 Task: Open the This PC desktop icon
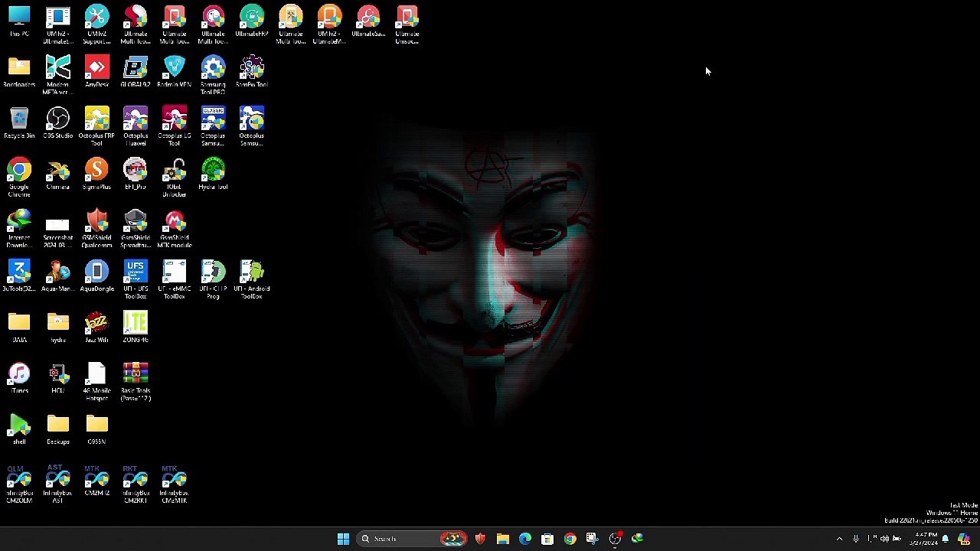19,21
